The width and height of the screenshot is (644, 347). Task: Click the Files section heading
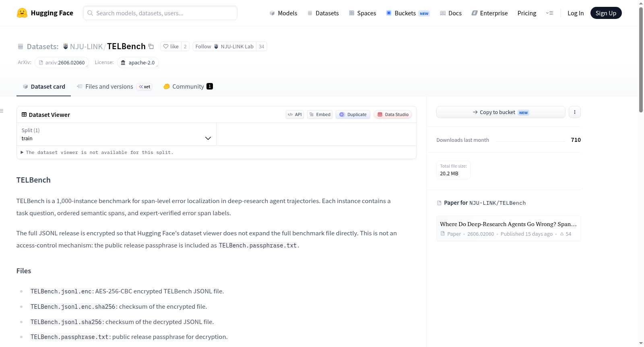(24, 271)
